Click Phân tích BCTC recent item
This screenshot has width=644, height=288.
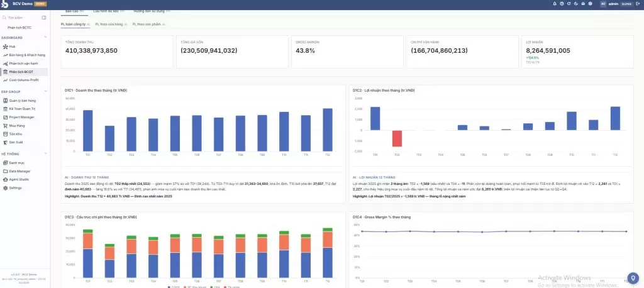[x=19, y=28]
